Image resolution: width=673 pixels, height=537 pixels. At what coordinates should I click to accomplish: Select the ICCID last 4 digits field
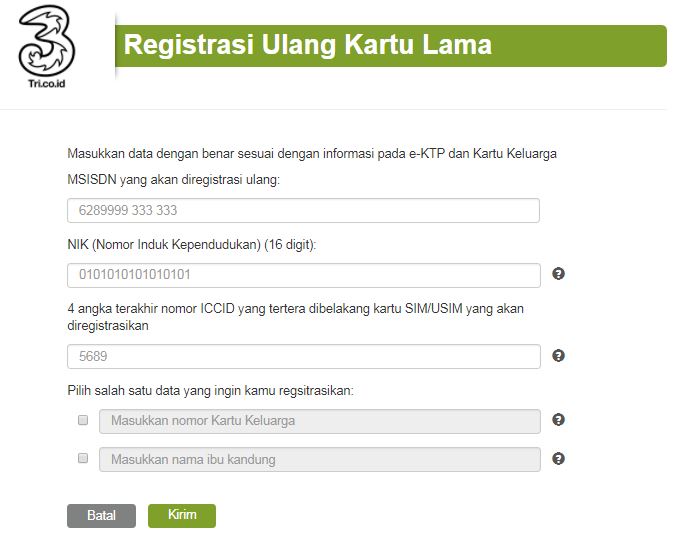(x=303, y=356)
